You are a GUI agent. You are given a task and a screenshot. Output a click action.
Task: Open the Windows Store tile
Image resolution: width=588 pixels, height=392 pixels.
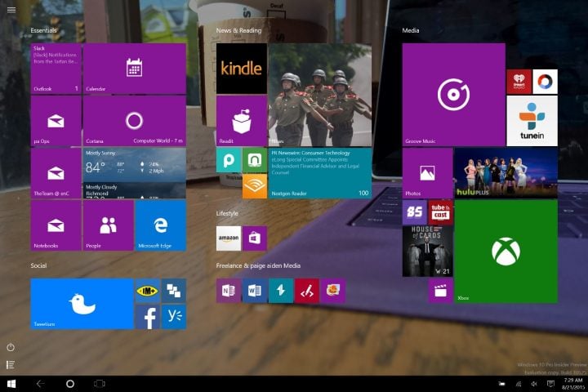[255, 238]
